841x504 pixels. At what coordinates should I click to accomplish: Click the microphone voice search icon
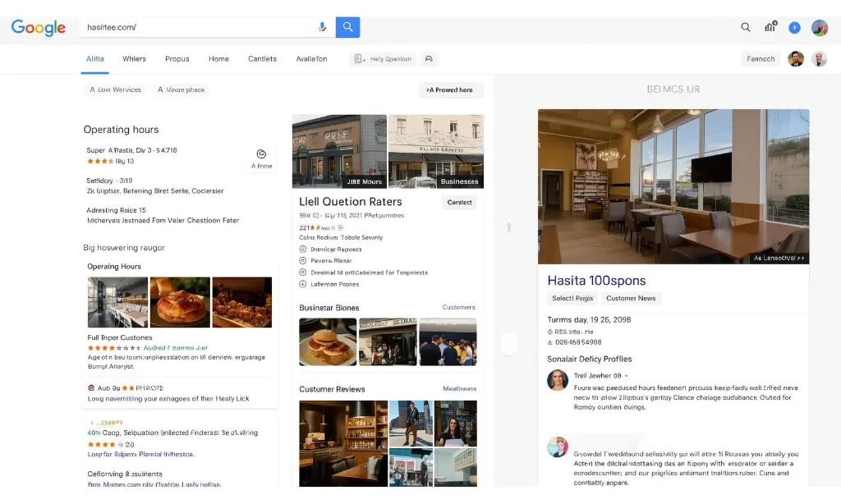coord(322,27)
